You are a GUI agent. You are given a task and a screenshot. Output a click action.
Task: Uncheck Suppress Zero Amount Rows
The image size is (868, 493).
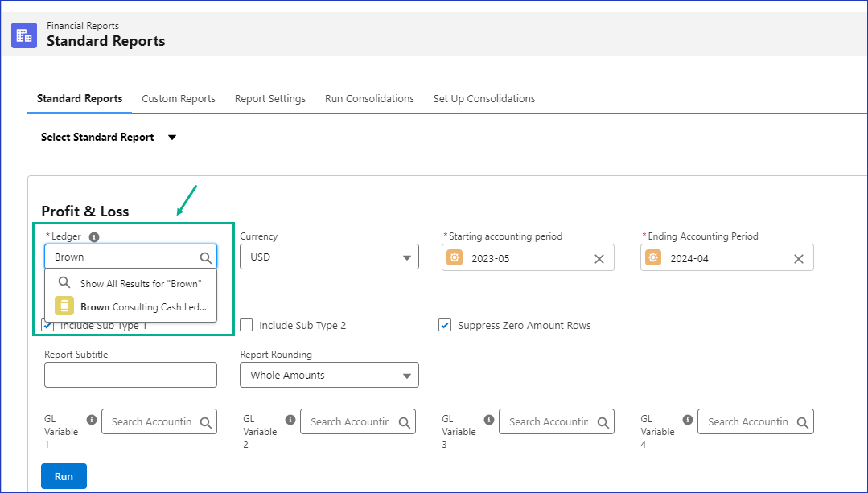[x=445, y=326]
